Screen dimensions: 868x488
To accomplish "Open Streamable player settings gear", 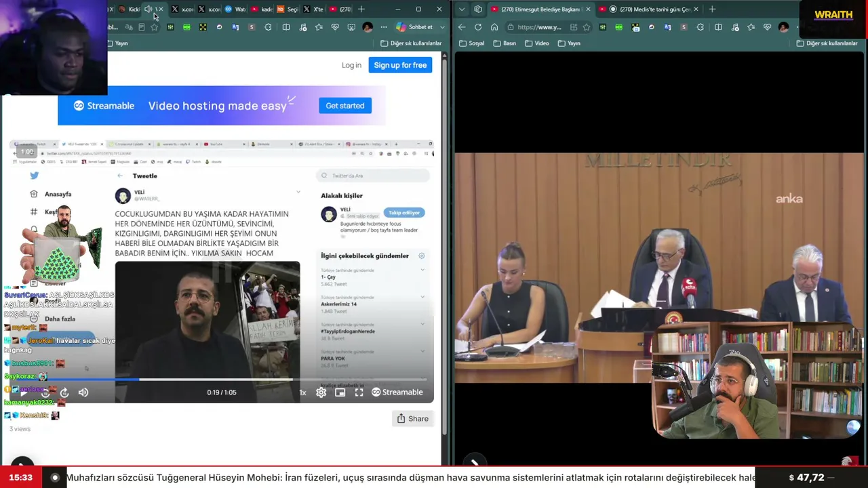I will pyautogui.click(x=321, y=392).
